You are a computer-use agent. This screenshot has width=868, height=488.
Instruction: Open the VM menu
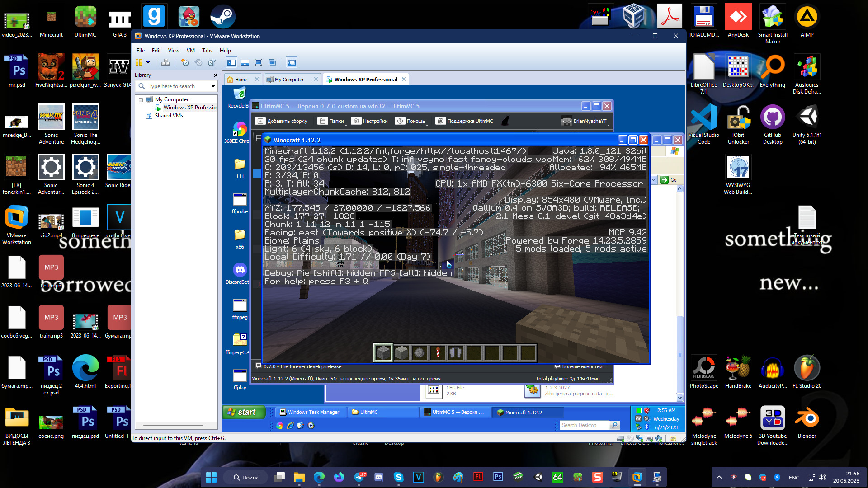click(x=190, y=51)
